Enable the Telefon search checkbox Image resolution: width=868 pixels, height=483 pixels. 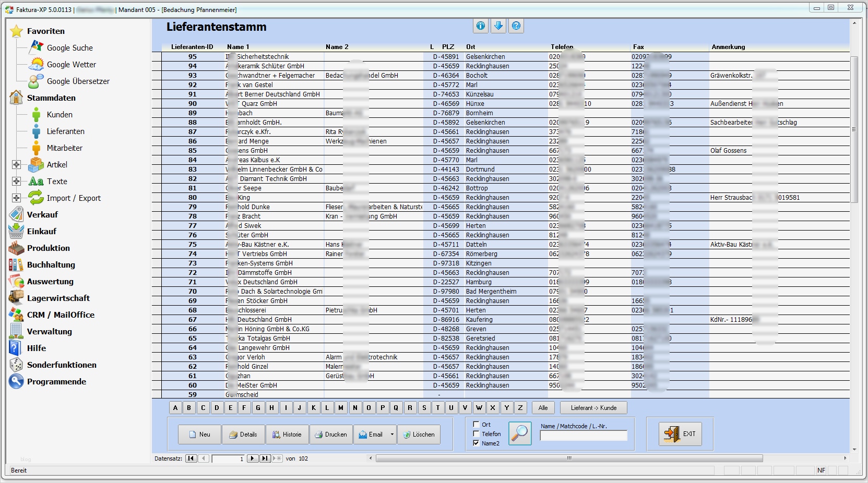tap(476, 434)
